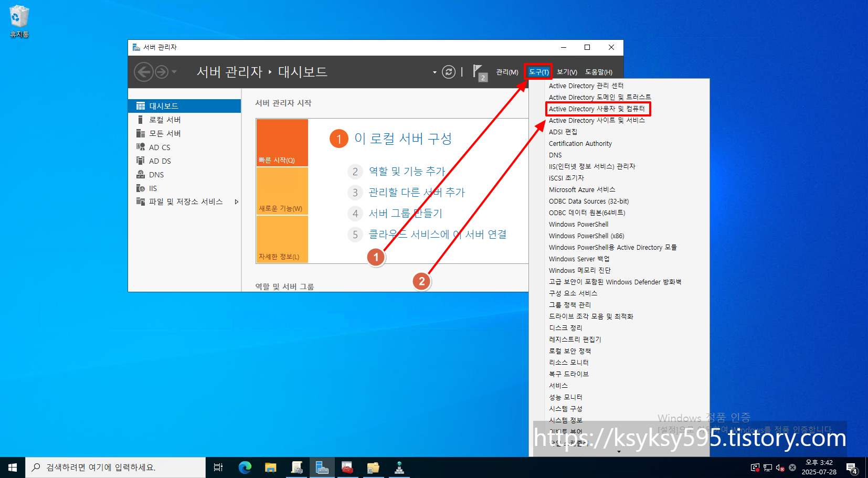The width and height of the screenshot is (868, 478).
Task: Open ODBC Data Sources (32-bit)
Action: [x=588, y=201]
